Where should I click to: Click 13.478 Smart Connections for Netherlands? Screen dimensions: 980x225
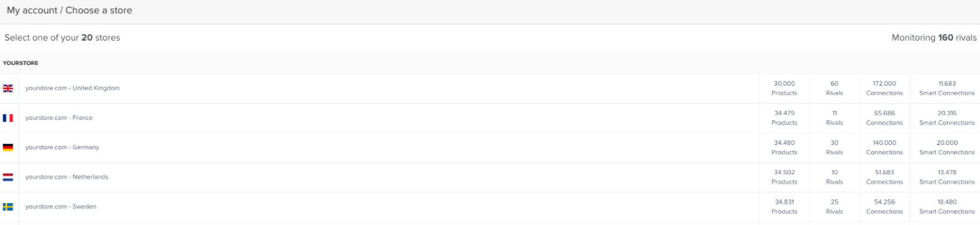[947, 177]
